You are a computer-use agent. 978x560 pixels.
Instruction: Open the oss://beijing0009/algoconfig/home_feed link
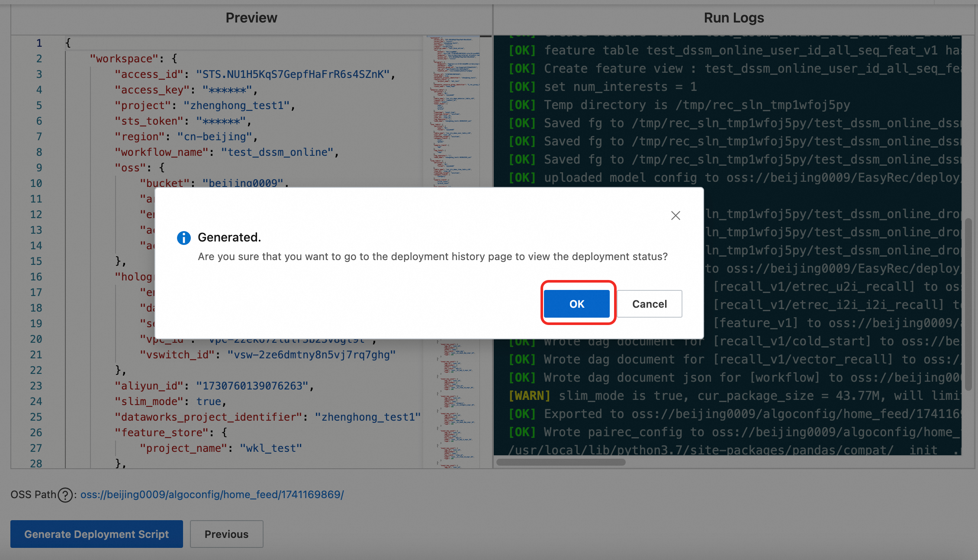(211, 495)
